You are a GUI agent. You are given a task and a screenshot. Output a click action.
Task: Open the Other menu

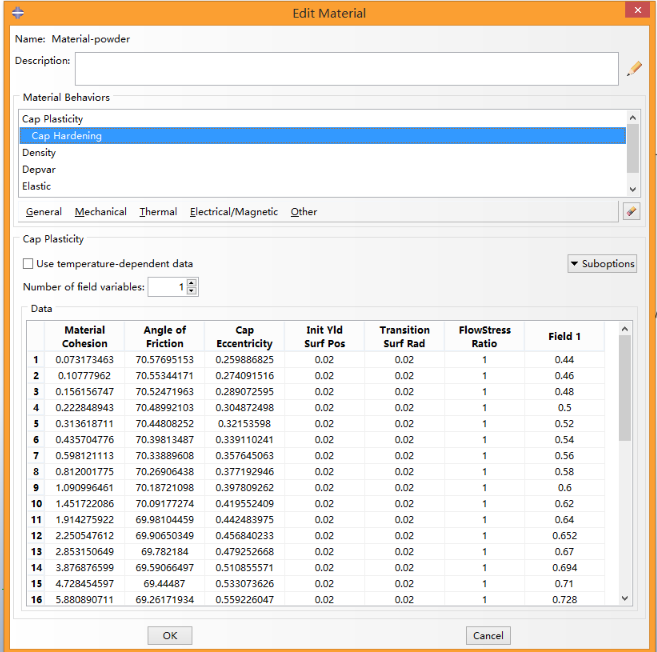pyautogui.click(x=304, y=212)
